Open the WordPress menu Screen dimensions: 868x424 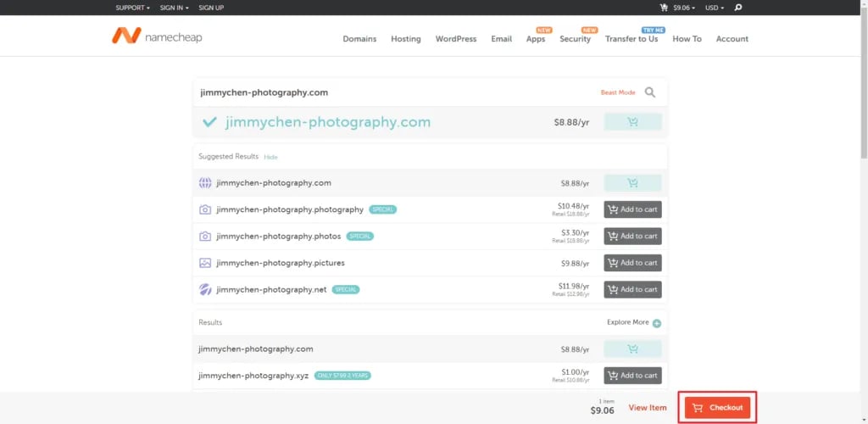click(x=455, y=39)
